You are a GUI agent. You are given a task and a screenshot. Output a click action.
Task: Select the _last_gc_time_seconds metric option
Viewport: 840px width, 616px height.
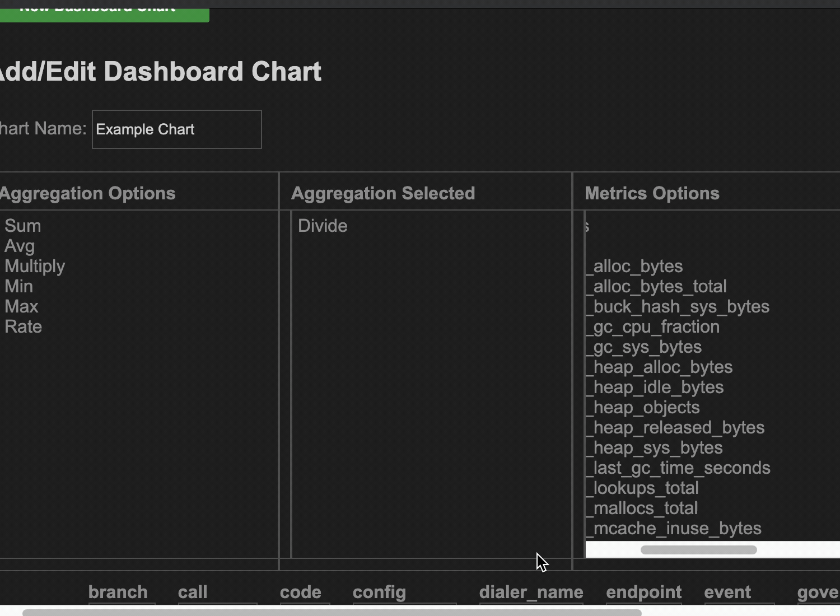[x=678, y=468]
